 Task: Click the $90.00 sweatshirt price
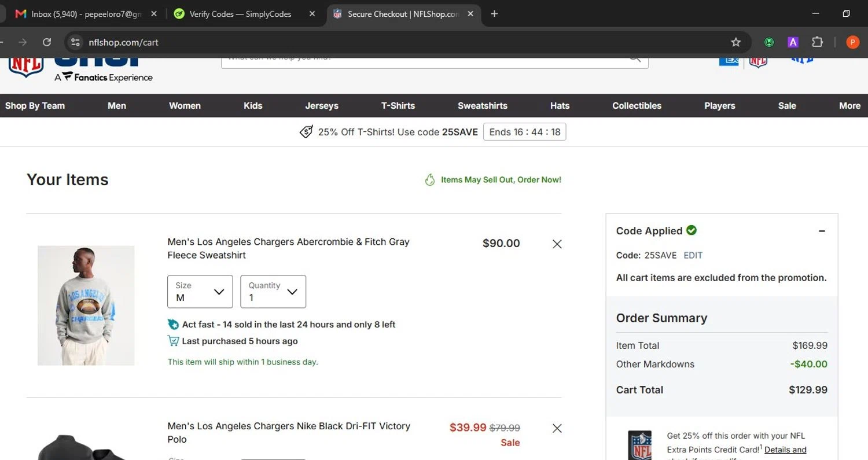point(501,244)
